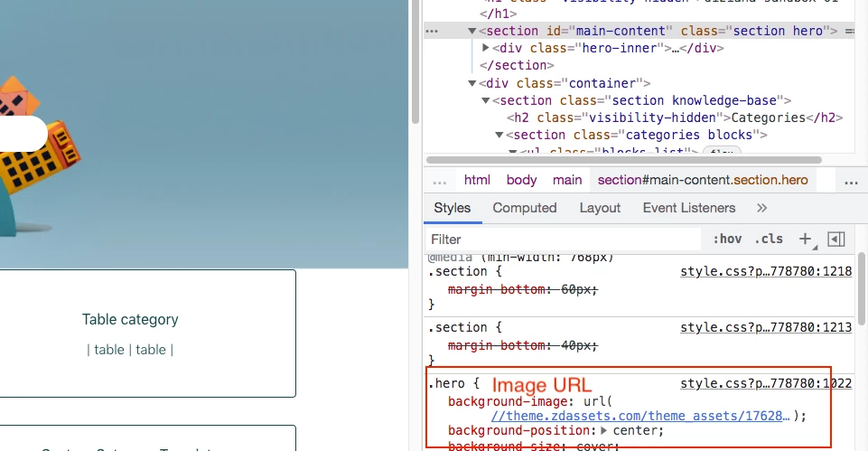The width and height of the screenshot is (868, 451).
Task: Switch to the Computed tab
Action: pyautogui.click(x=525, y=208)
